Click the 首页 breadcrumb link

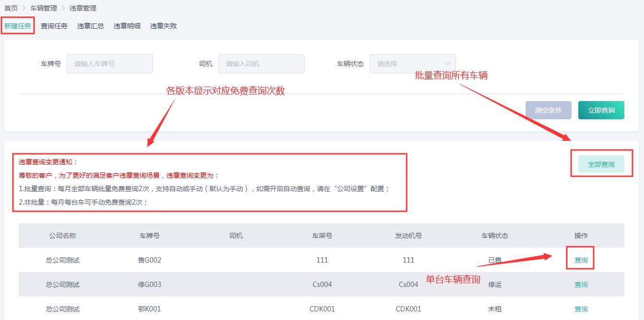point(11,8)
